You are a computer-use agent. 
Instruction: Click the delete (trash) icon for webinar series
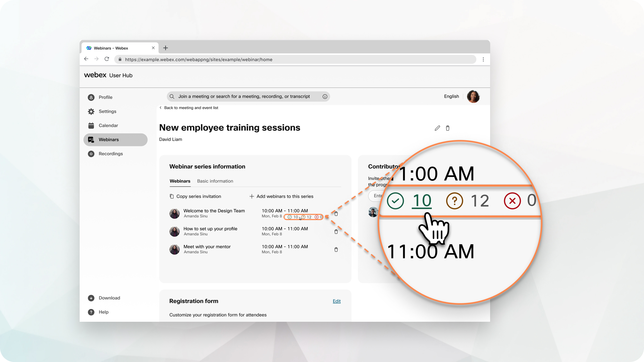[x=448, y=128]
